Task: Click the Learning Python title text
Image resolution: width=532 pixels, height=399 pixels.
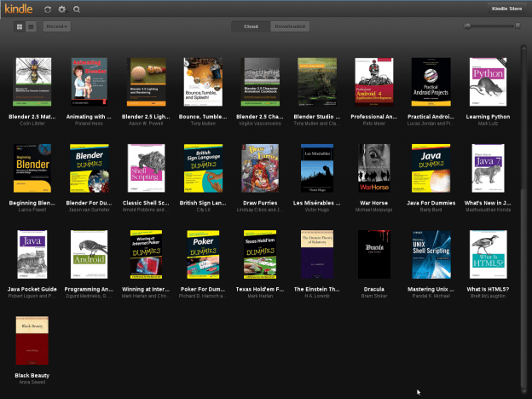Action: 488,117
